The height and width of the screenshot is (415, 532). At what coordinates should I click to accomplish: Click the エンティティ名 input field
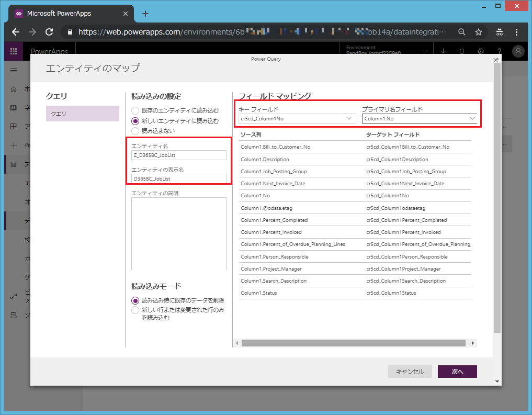179,155
